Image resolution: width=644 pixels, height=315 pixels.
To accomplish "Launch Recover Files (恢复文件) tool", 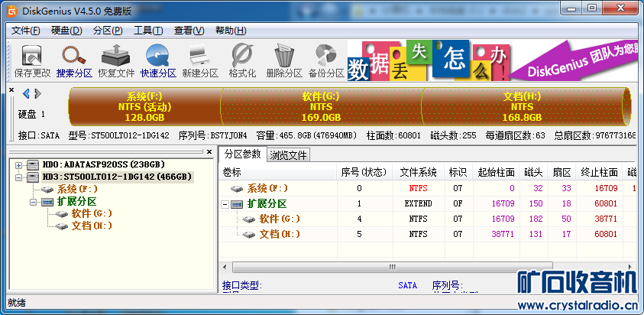I will tap(116, 61).
